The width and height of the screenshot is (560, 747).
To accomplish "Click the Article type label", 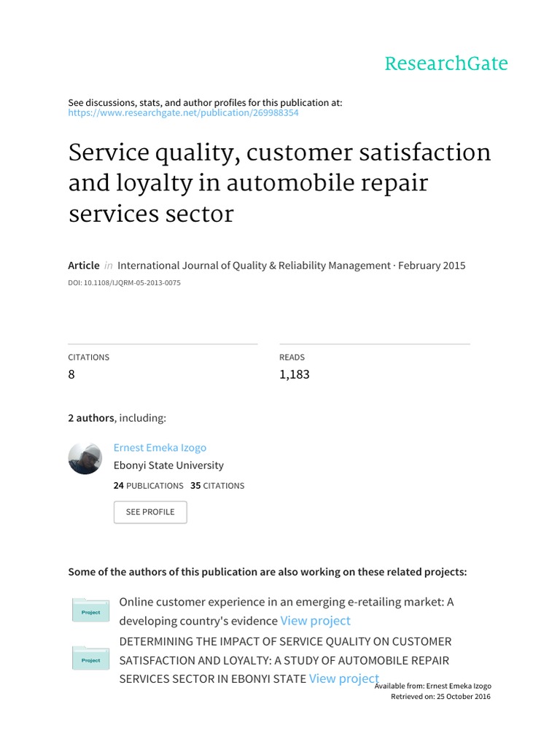I will (x=84, y=266).
